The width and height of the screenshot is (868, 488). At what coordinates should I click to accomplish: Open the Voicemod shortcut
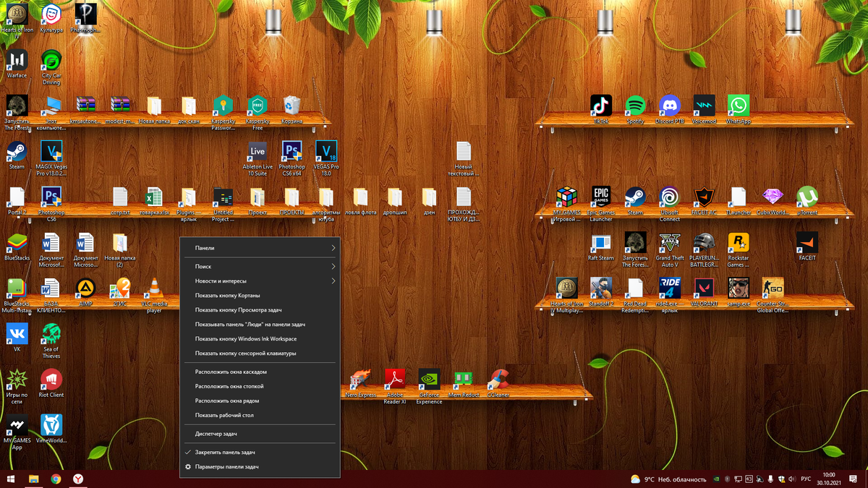(x=704, y=110)
